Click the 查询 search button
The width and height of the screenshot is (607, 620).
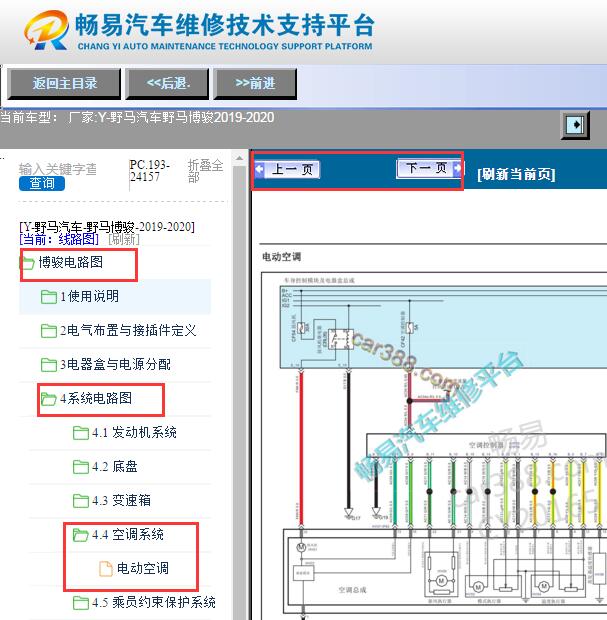pos(42,183)
